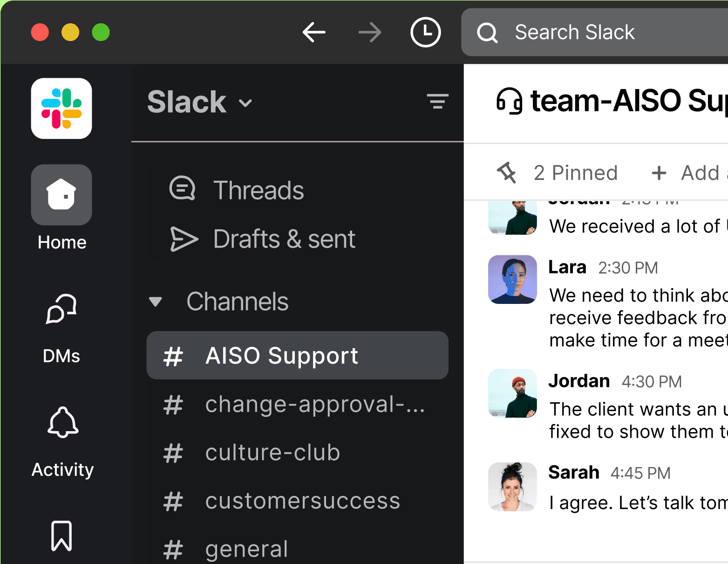Open the History clock icon
Viewport: 728px width, 564px height.
point(425,32)
